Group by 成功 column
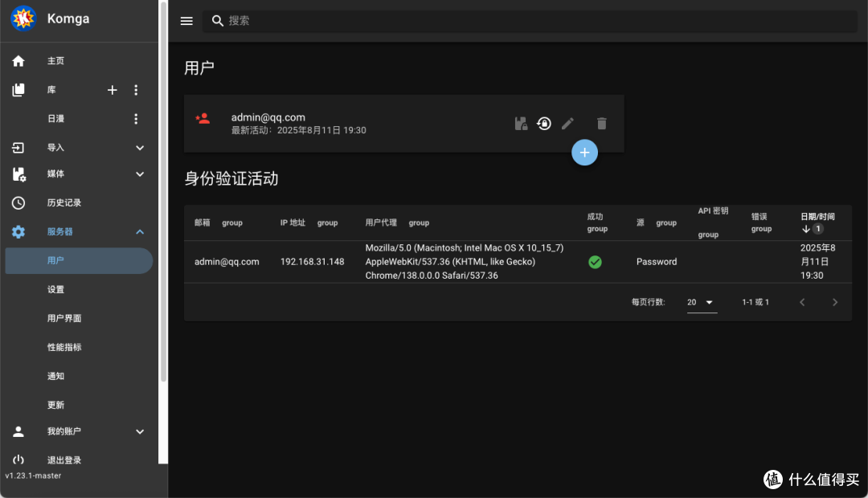 click(597, 229)
